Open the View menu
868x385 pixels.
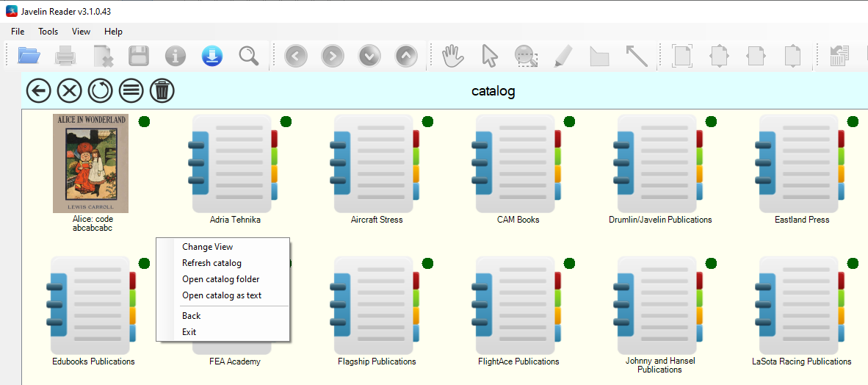[x=81, y=32]
